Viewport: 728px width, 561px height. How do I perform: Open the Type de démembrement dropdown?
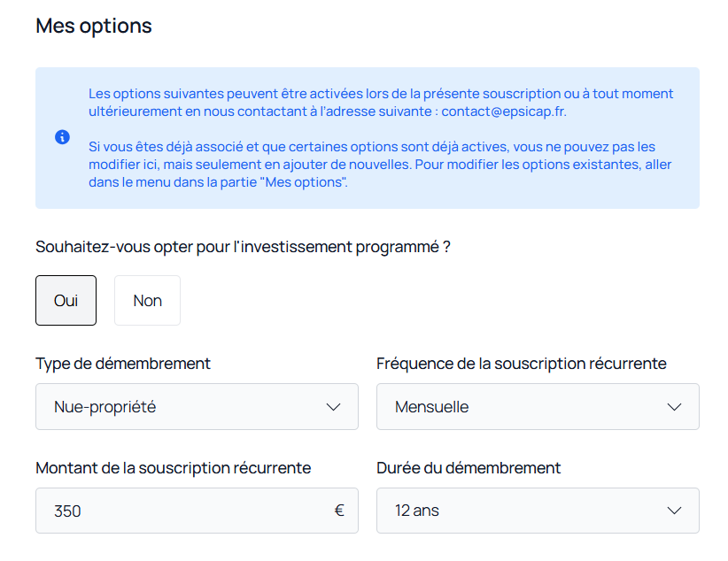pyautogui.click(x=197, y=407)
